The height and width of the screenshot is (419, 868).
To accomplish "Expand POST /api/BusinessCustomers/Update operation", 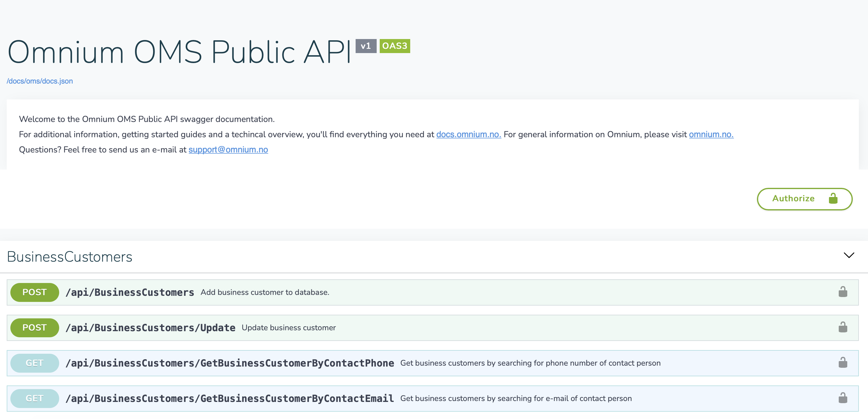I will pyautogui.click(x=433, y=328).
